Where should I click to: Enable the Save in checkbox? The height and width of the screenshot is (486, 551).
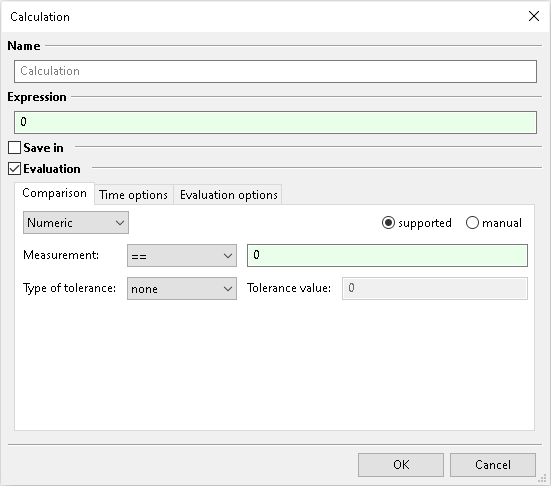[14, 148]
